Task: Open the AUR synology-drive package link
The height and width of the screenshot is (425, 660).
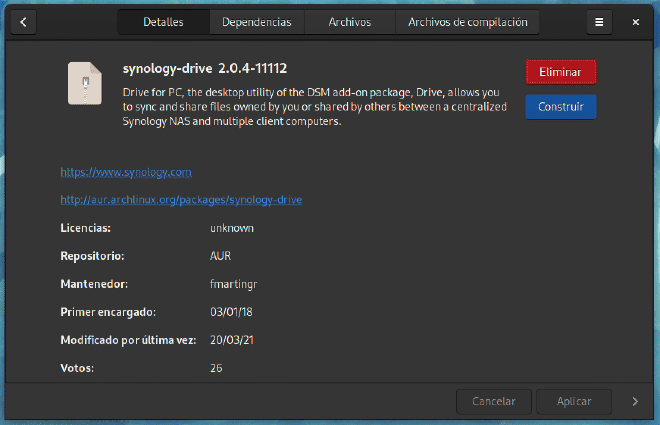Action: point(181,200)
